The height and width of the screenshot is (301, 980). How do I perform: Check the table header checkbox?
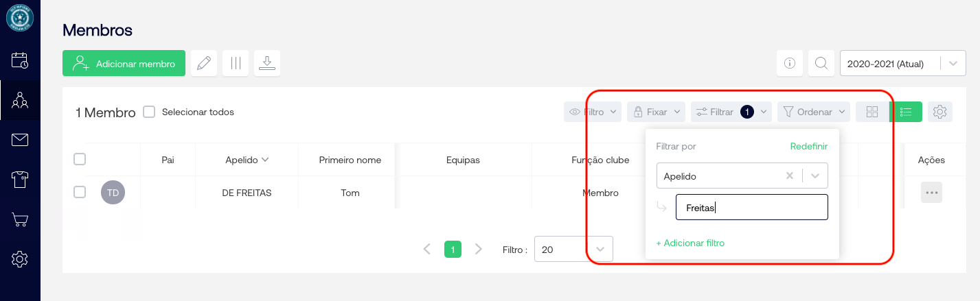point(80,159)
